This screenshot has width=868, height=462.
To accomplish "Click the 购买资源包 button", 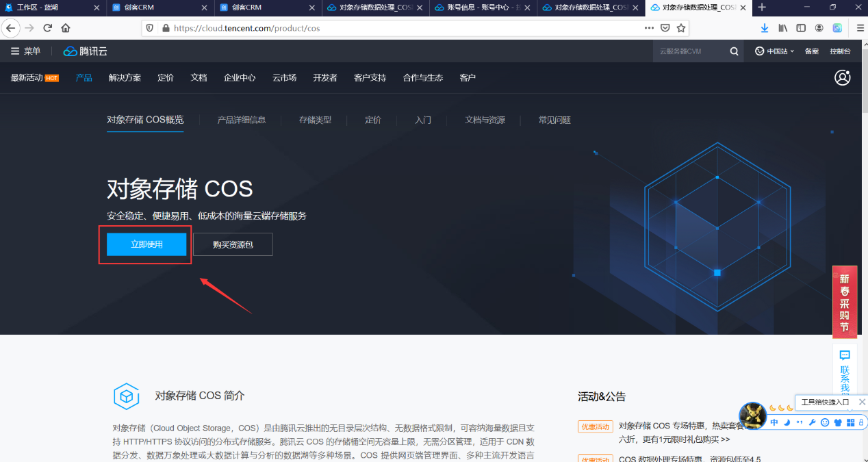I will click(x=233, y=244).
